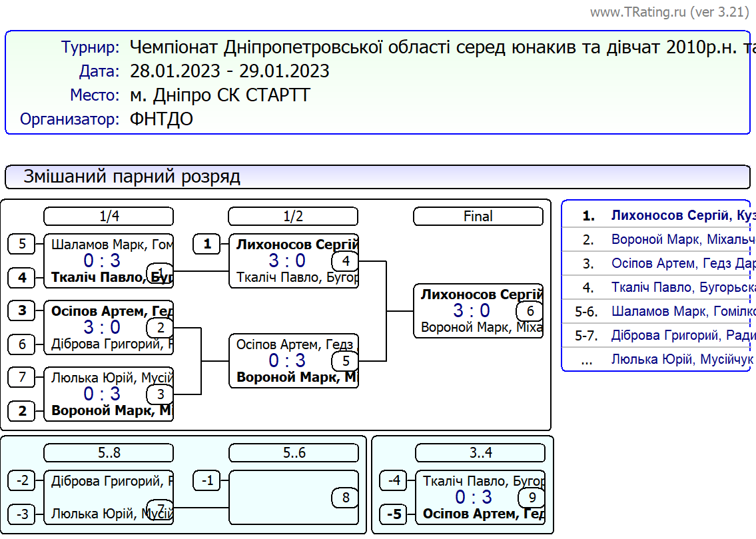Click match number 9 badge in 3..4 bracket

[531, 498]
